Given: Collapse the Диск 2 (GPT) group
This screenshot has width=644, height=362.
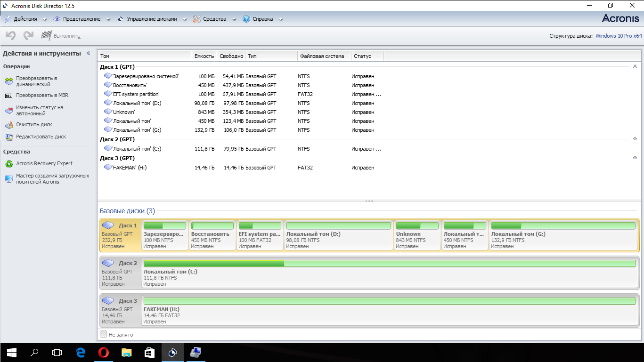Looking at the screenshot, I should [635, 139].
